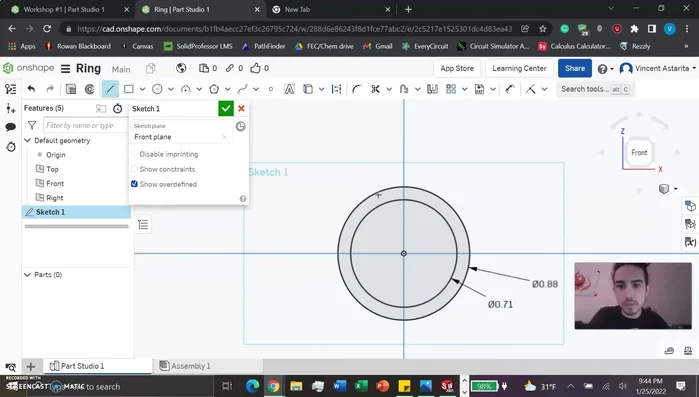
Task: Select the Center point circle tool
Action: pos(157,89)
